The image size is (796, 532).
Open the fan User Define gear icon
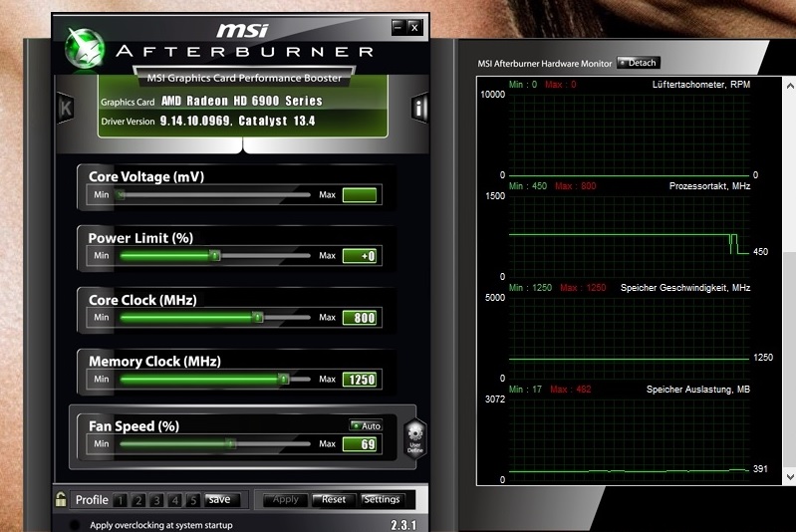[x=414, y=438]
